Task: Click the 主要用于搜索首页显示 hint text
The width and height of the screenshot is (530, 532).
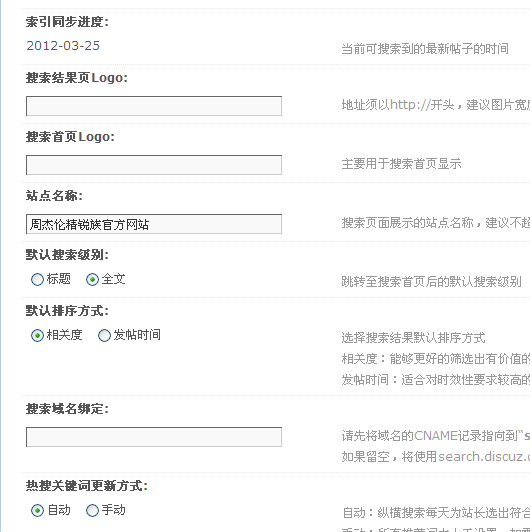Action: coord(401,164)
